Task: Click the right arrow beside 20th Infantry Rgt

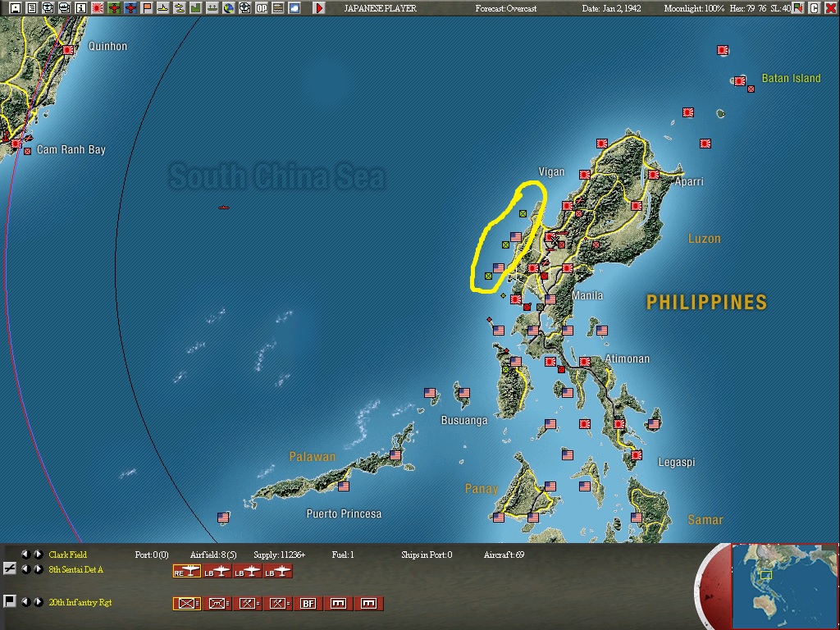Action: [x=39, y=603]
